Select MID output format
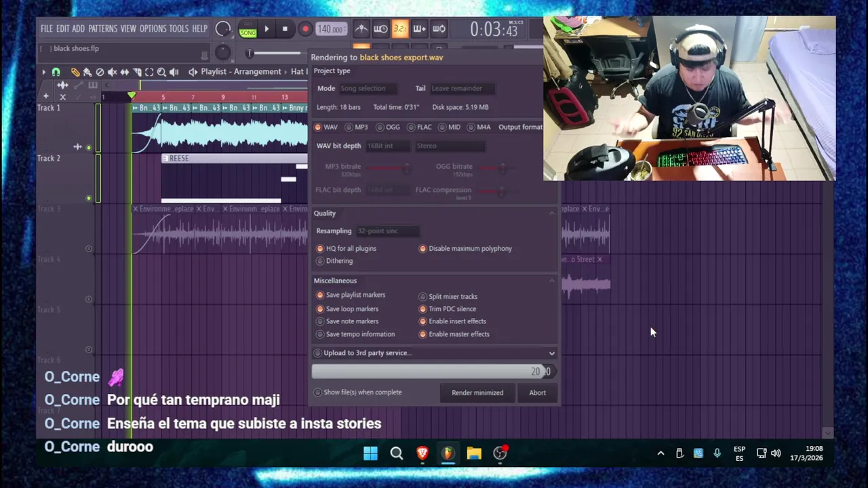This screenshot has width=868, height=488. [x=450, y=127]
